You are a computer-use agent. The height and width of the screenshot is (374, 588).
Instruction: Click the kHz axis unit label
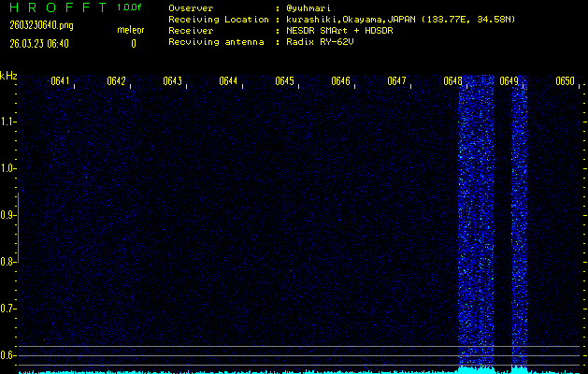tap(8, 76)
